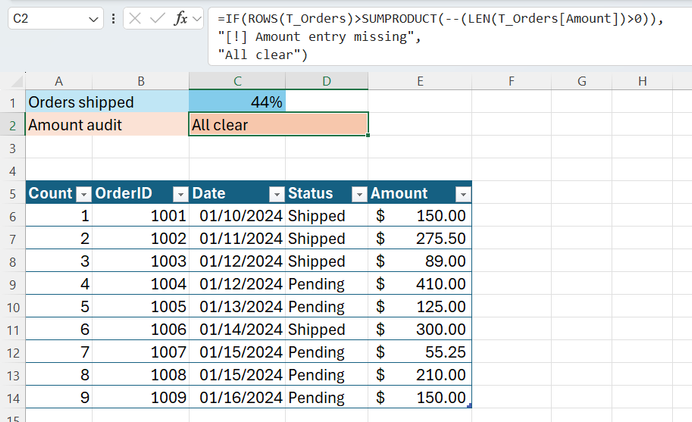
Task: Open the Date column filter dropdown
Action: pos(277,194)
